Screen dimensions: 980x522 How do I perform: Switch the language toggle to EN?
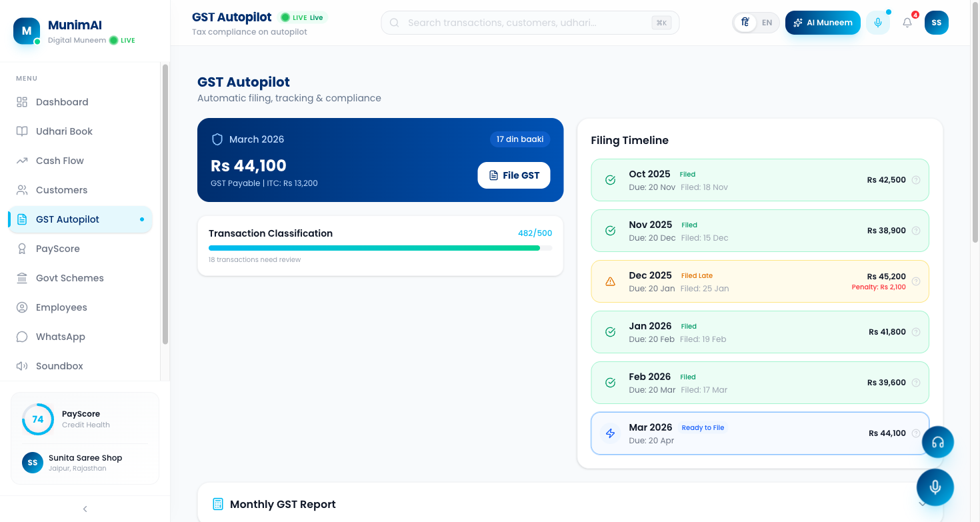click(x=767, y=22)
